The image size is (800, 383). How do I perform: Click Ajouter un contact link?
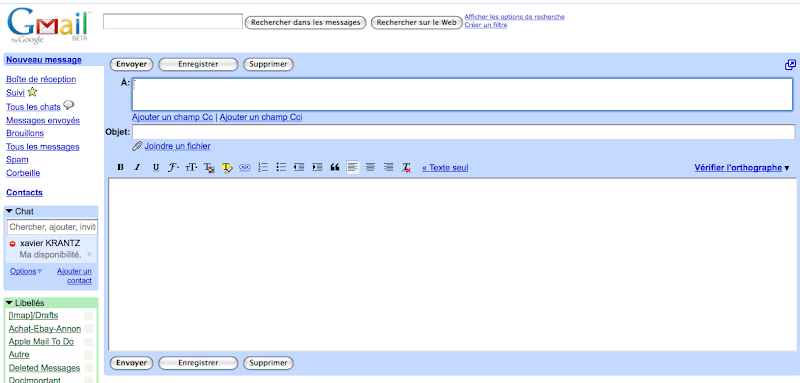(74, 276)
